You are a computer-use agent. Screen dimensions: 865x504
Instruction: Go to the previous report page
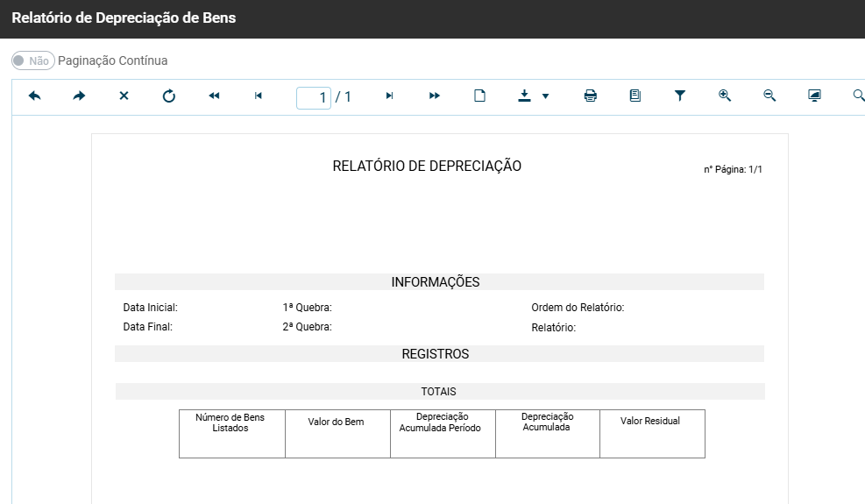[259, 96]
